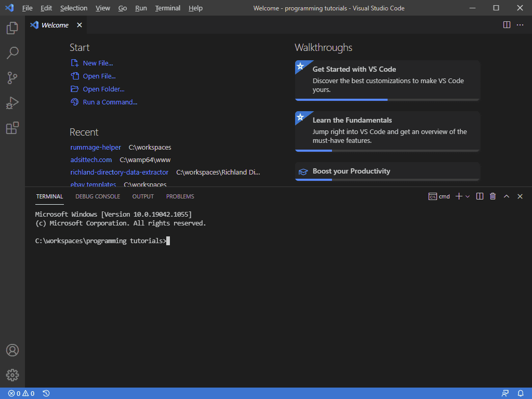
Task: Open the notifications bell in status bar
Action: (521, 393)
